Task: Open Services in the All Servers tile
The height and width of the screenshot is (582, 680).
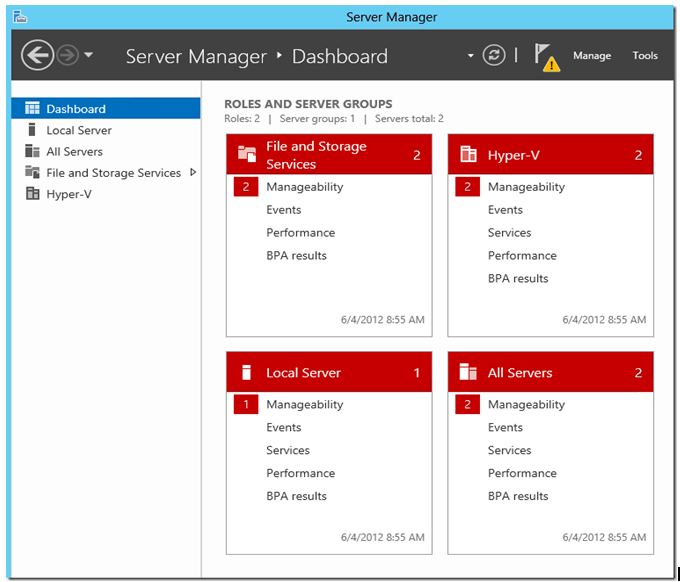Action: coord(510,451)
